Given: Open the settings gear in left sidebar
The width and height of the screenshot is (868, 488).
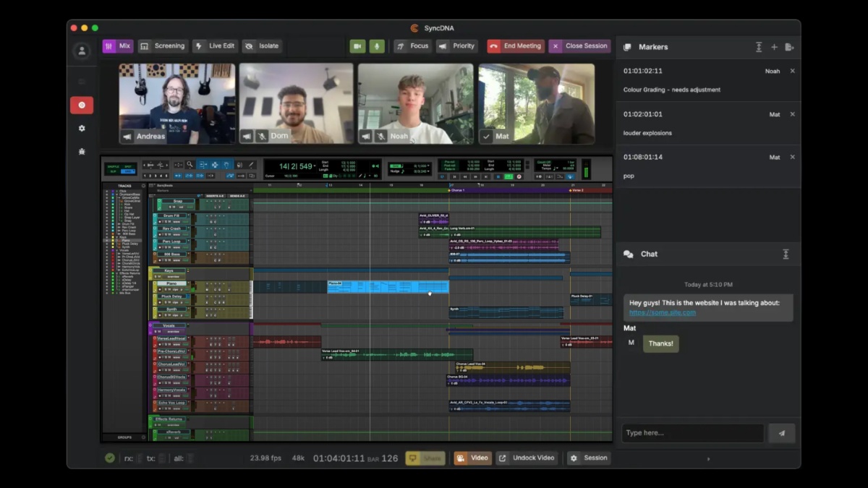Looking at the screenshot, I should point(82,128).
